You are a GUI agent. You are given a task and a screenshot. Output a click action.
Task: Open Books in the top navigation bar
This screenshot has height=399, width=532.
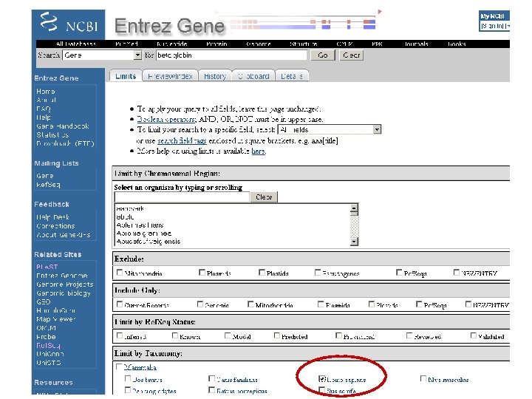pos(457,44)
